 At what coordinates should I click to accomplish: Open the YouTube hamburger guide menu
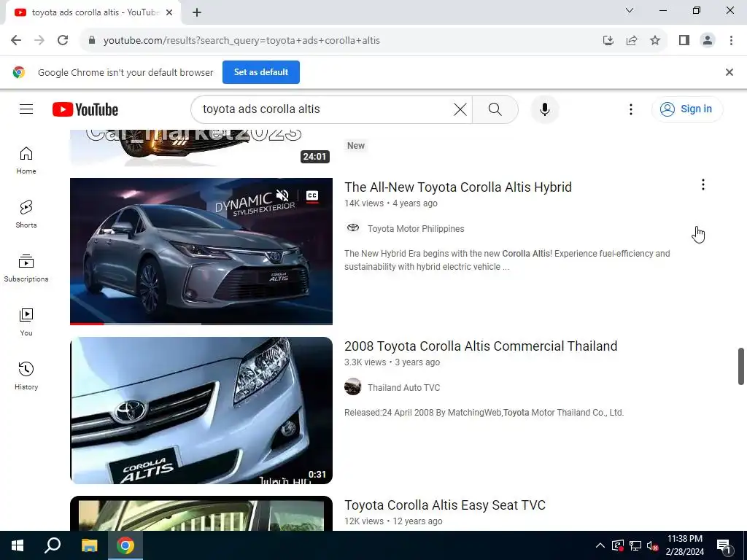pyautogui.click(x=26, y=109)
